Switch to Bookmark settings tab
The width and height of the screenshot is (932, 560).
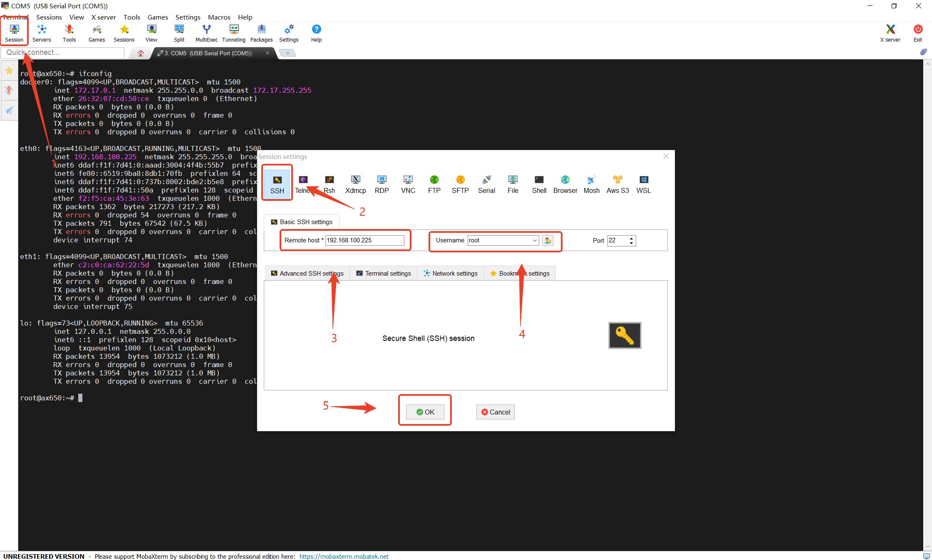[520, 273]
